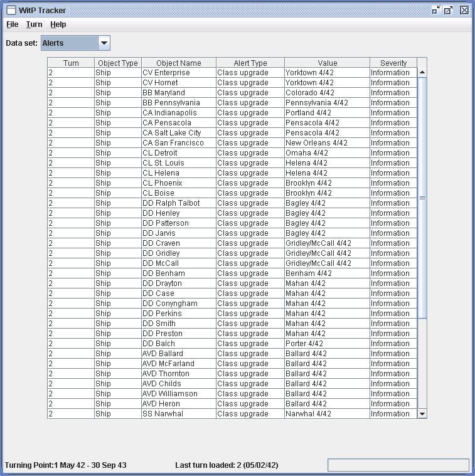Image resolution: width=475 pixels, height=476 pixels.
Task: Select the CA Salt Lake City cell
Action: pos(179,133)
